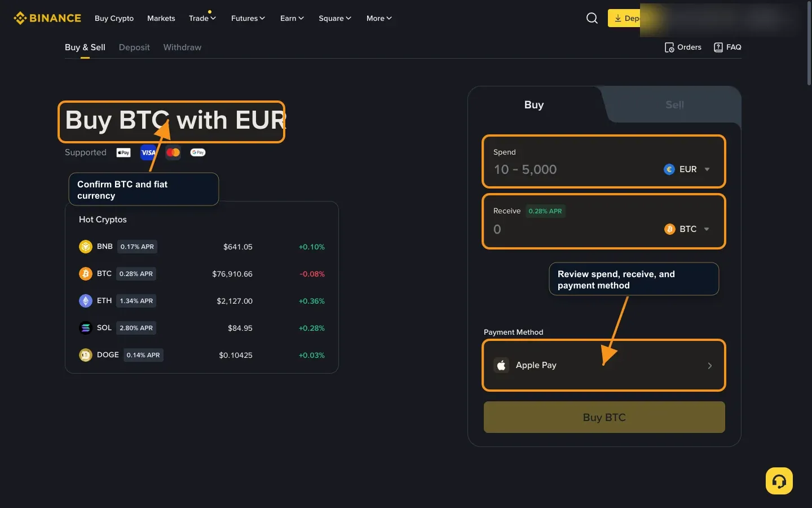Viewport: 812px width, 508px height.
Task: Click the BNB price $641.05
Action: pos(238,247)
